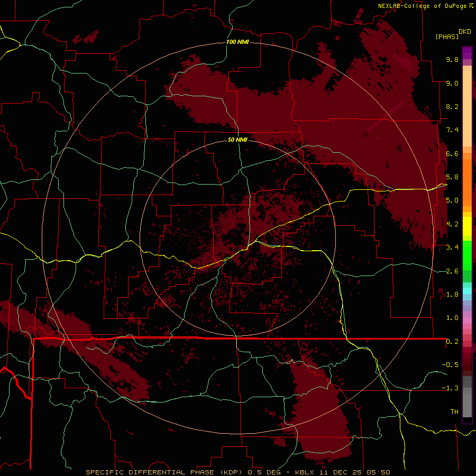Click the 100 NMI range ring label
Image resolution: width=476 pixels, height=476 pixels.
pos(237,42)
